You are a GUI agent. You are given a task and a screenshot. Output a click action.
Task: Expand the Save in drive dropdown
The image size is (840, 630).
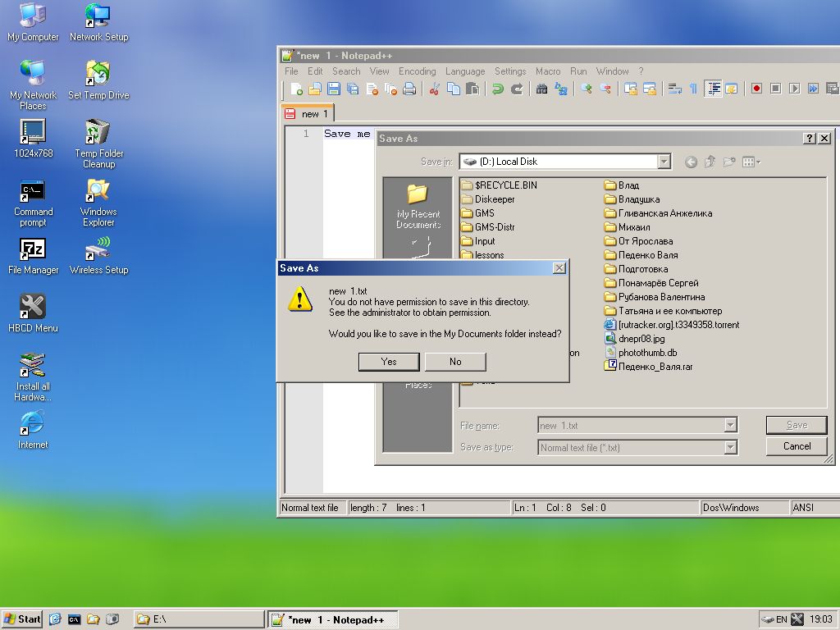tap(664, 162)
